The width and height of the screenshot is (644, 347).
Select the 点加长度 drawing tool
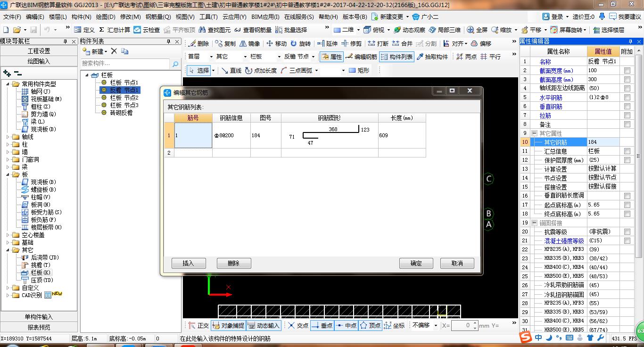click(261, 70)
